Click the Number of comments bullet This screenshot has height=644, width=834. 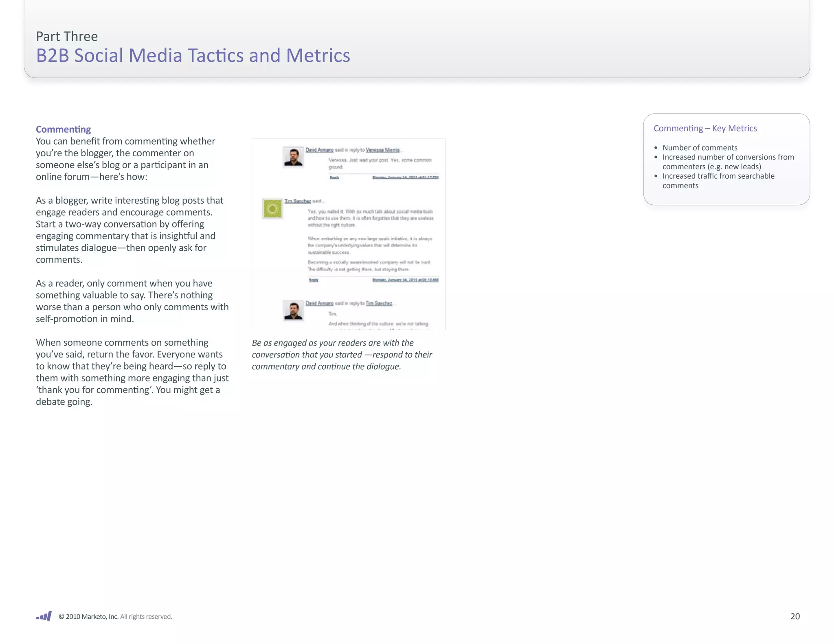point(700,147)
